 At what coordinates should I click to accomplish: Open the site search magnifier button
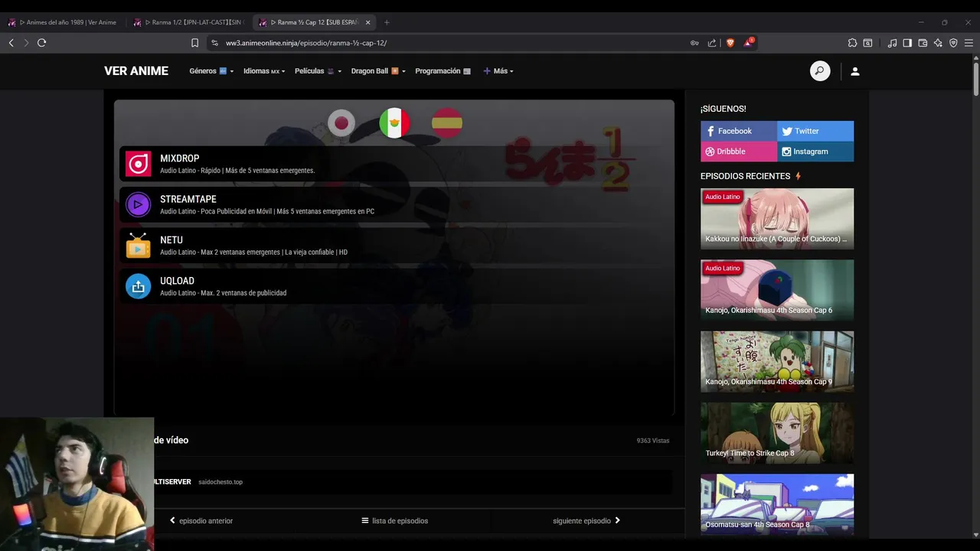(820, 71)
